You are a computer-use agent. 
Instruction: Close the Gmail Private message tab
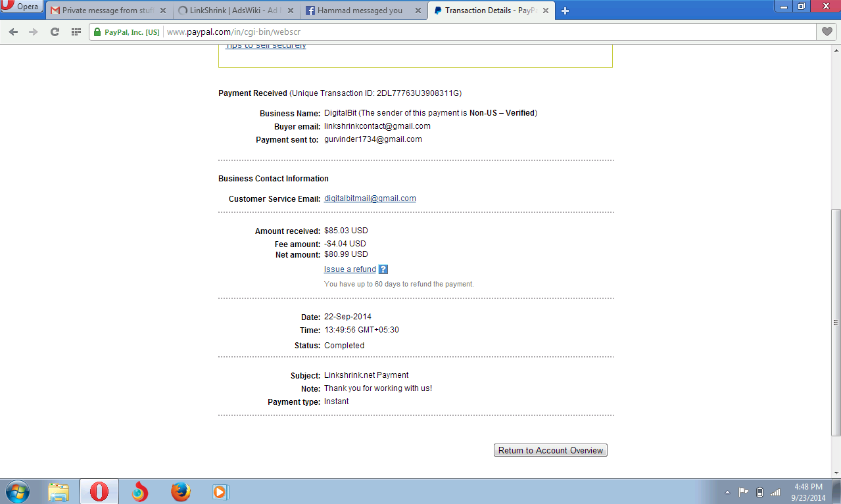[163, 11]
